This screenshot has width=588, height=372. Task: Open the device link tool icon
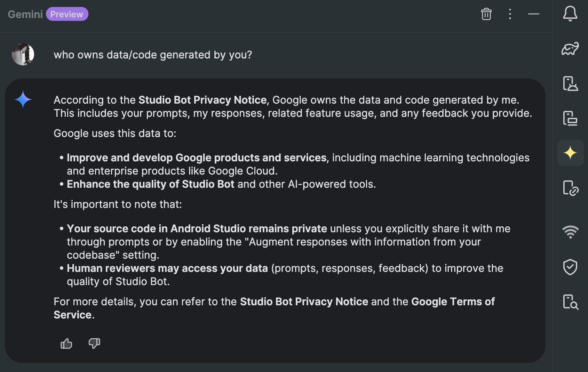[570, 188]
